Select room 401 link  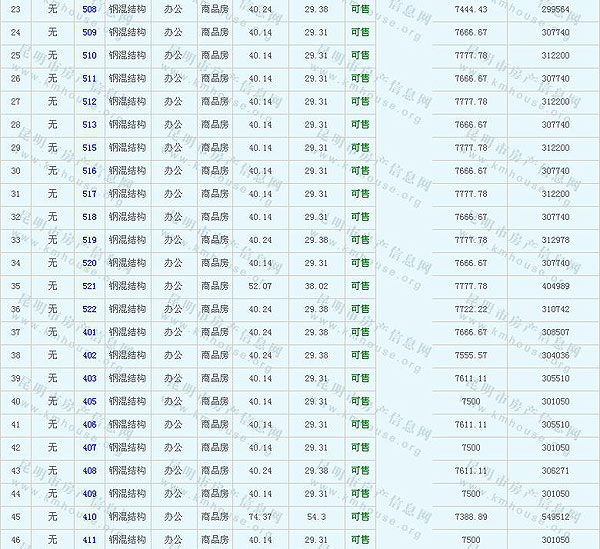89,332
